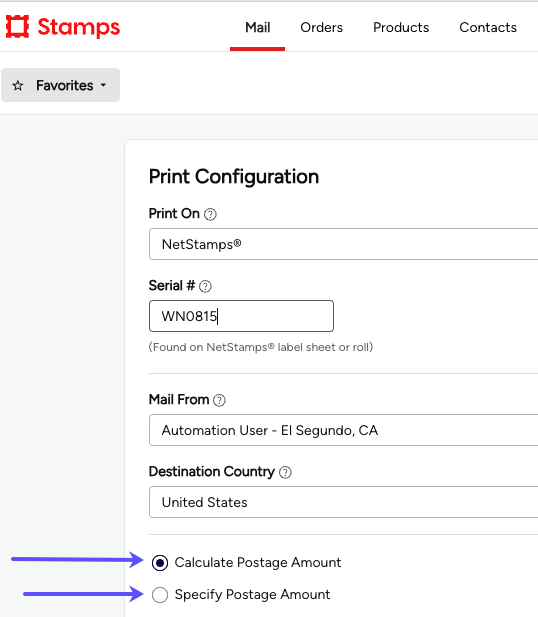
Task: Click the Stamps wordmark link
Action: point(79,28)
